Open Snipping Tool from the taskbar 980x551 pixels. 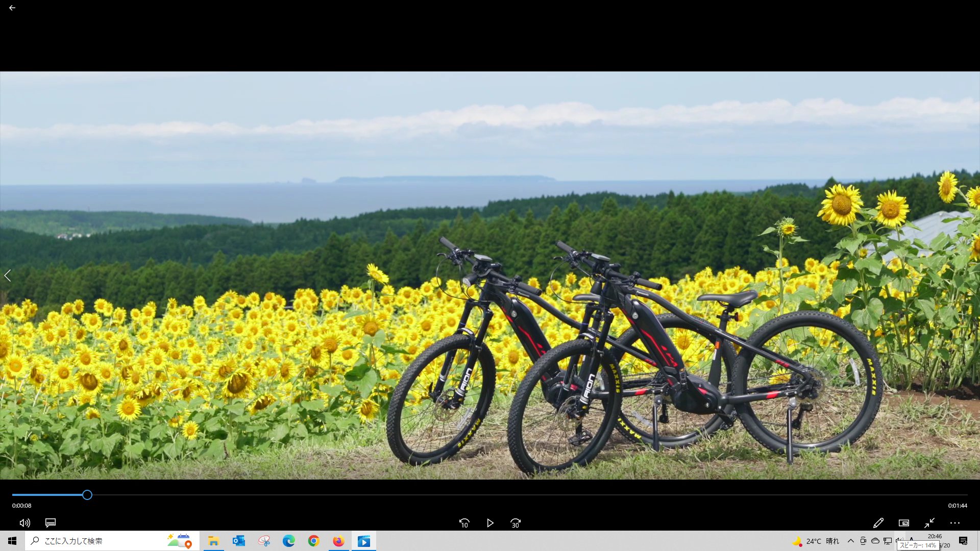tap(264, 541)
